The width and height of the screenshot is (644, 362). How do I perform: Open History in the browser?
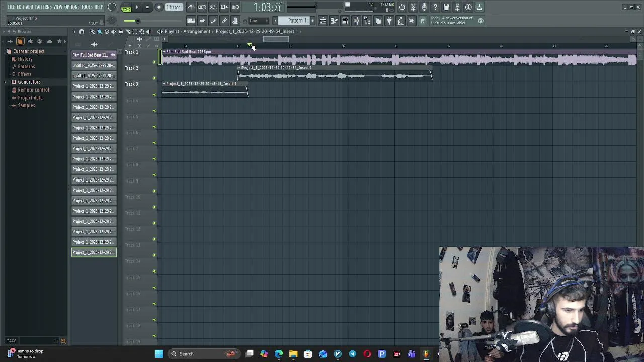click(x=25, y=59)
